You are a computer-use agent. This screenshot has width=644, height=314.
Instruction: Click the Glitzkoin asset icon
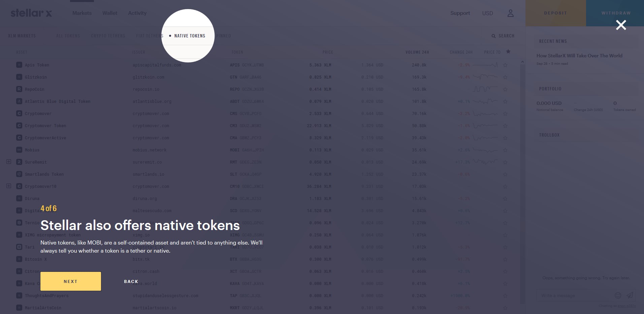[19, 77]
